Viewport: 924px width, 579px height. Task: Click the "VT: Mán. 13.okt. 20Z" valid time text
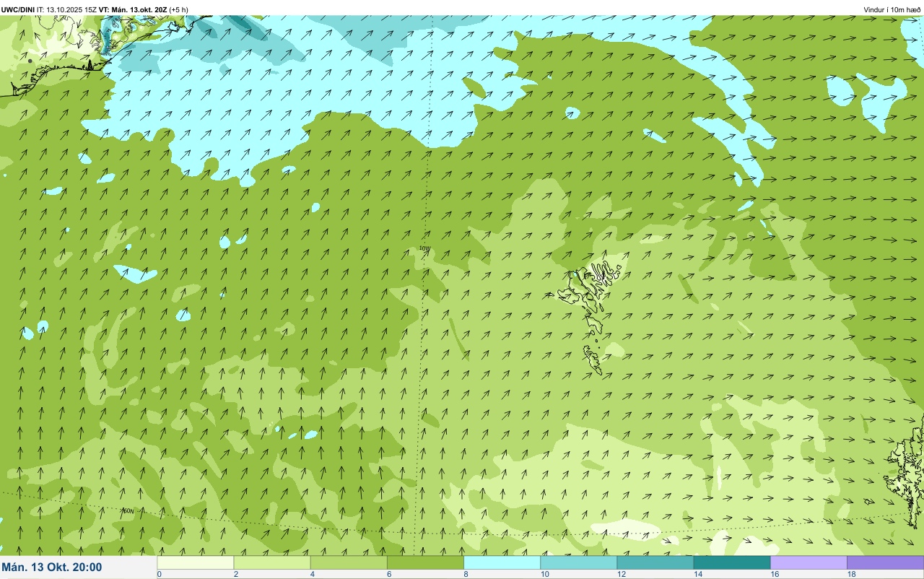[x=133, y=9]
